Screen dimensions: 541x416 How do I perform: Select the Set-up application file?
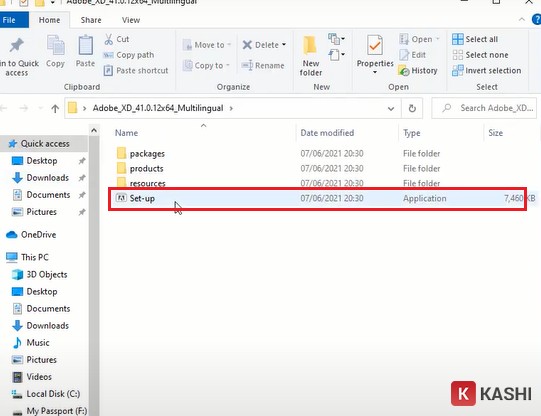(317, 198)
